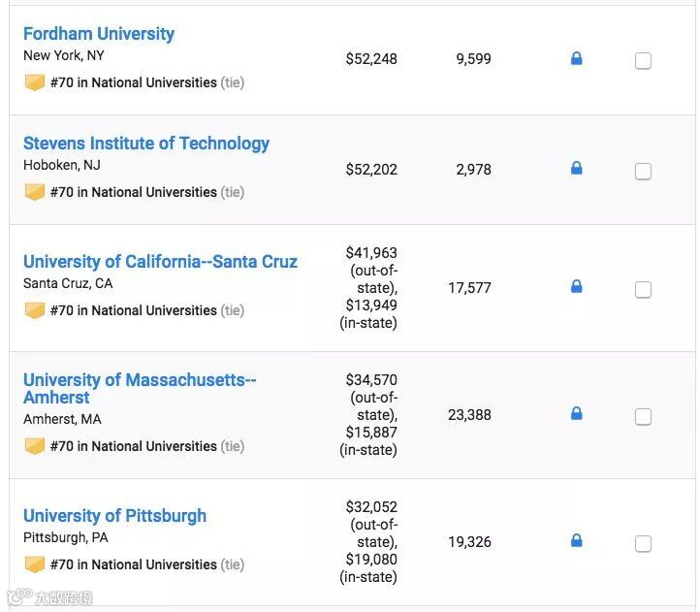Open Stevens Institute of Technology page
Screen dimensions: 700x612
point(146,144)
